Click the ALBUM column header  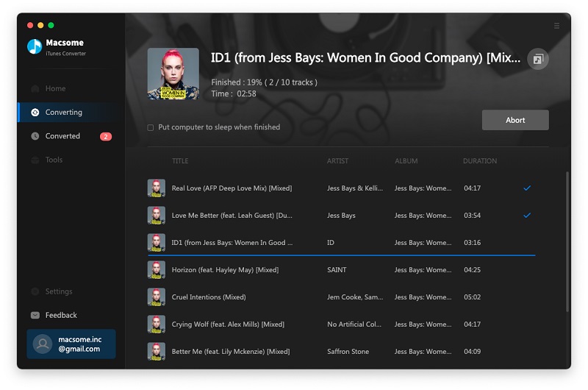point(406,161)
